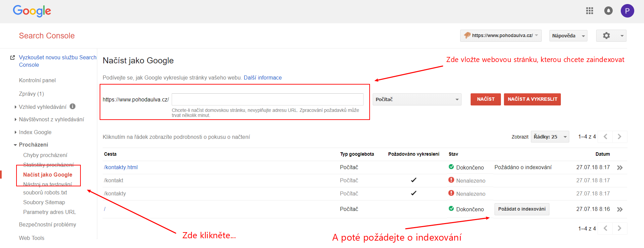Click the Cesta column header
This screenshot has width=644, height=248.
110,154
